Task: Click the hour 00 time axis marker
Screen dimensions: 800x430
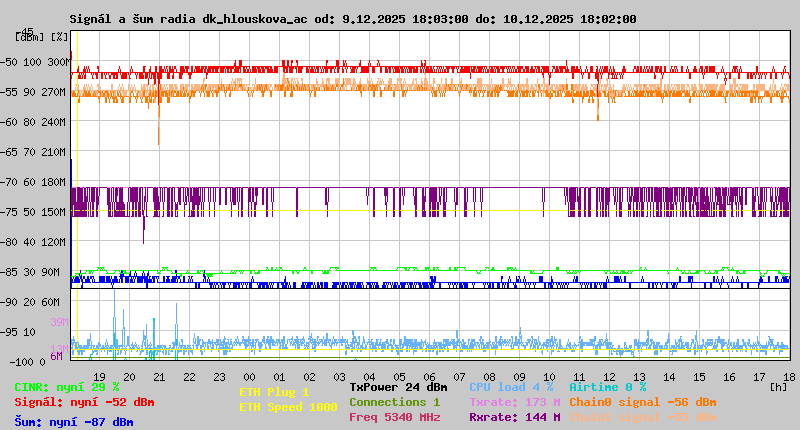Action: 249,375
